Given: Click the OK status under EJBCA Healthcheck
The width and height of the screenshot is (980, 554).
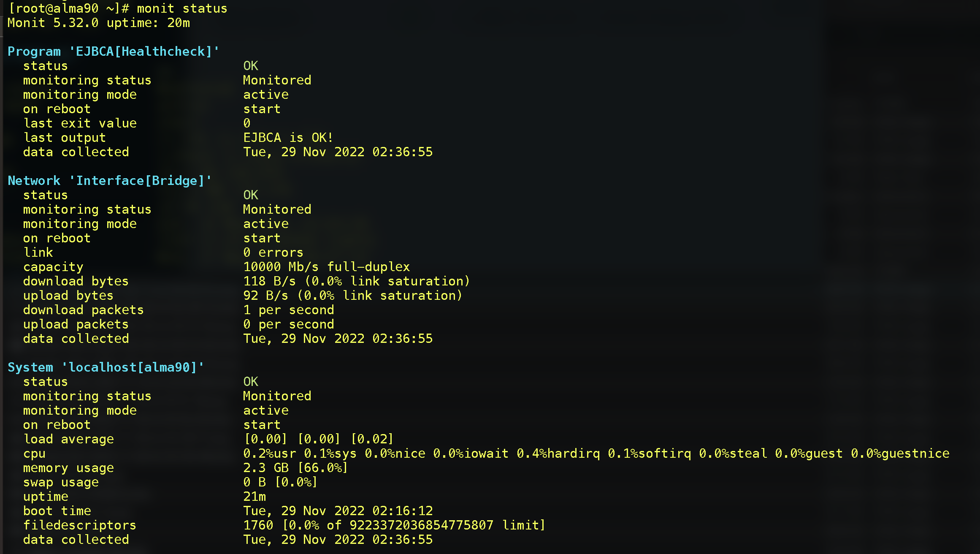Looking at the screenshot, I should click(251, 66).
